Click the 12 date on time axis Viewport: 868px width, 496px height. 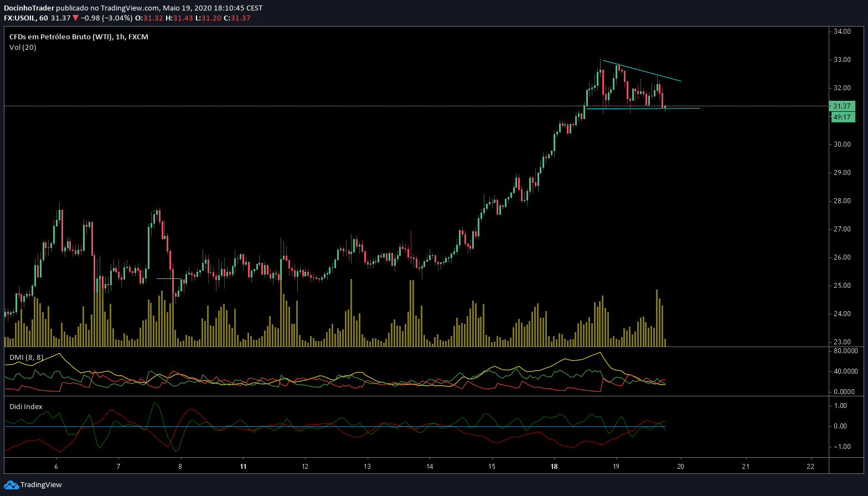[x=306, y=467]
